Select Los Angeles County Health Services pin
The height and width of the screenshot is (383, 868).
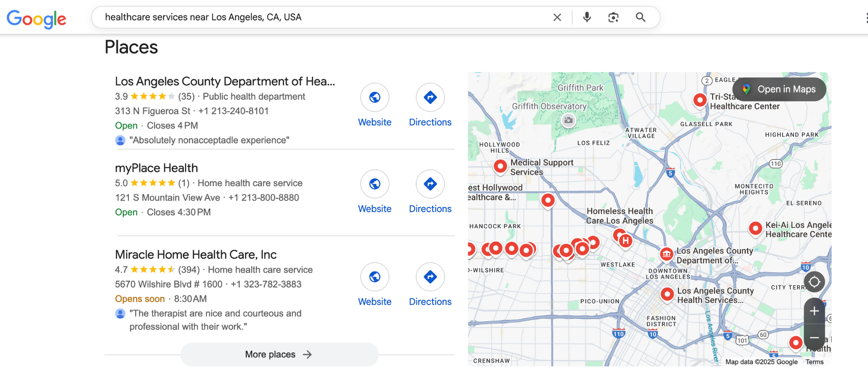tap(667, 294)
